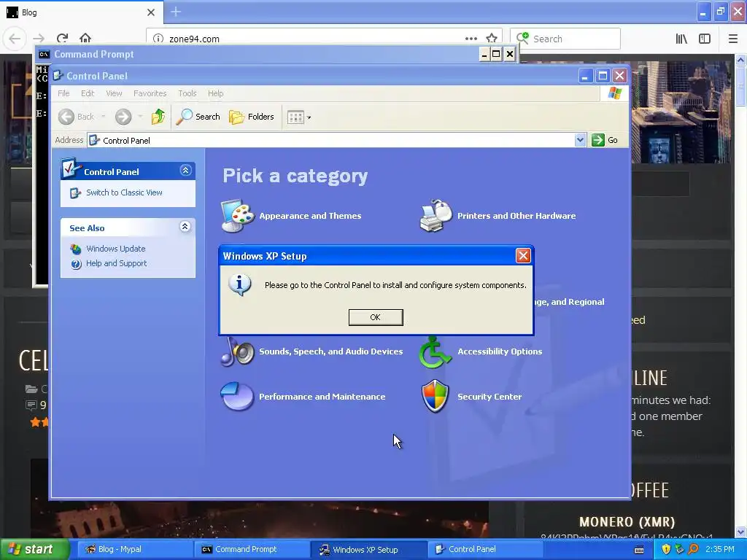Switch to Windows XP Setup taskbar item
Viewport: 747px width, 560px height.
(368, 549)
